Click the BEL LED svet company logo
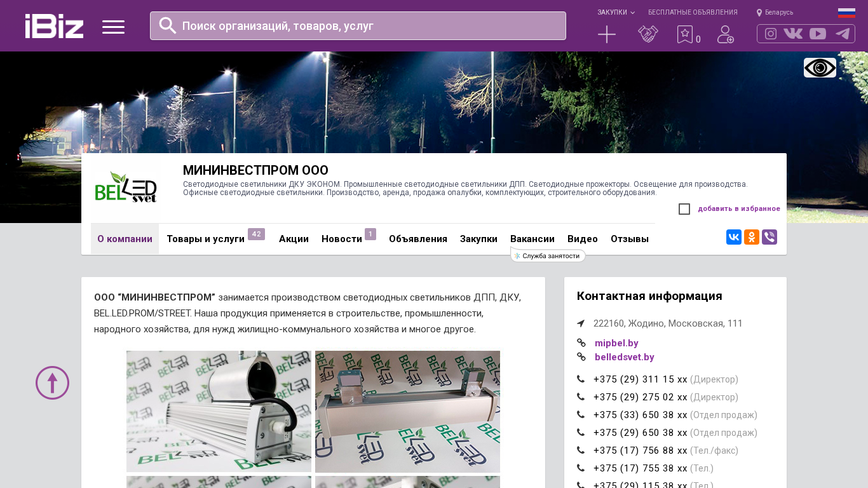 coord(125,188)
